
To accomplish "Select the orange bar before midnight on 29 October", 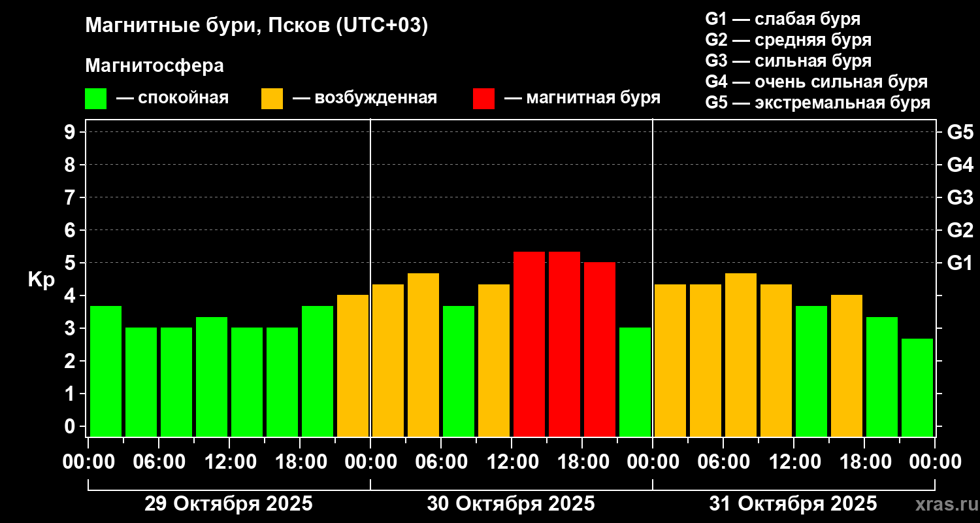I will [353, 365].
